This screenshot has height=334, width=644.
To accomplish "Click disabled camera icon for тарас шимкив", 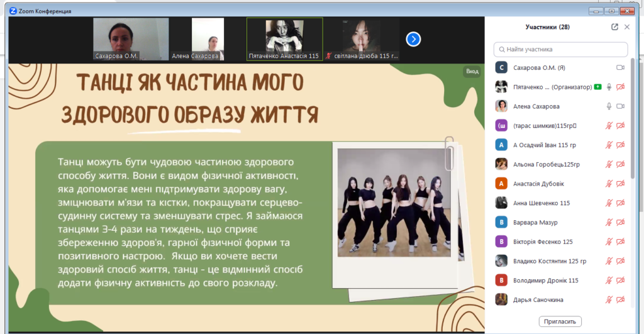I will 620,125.
